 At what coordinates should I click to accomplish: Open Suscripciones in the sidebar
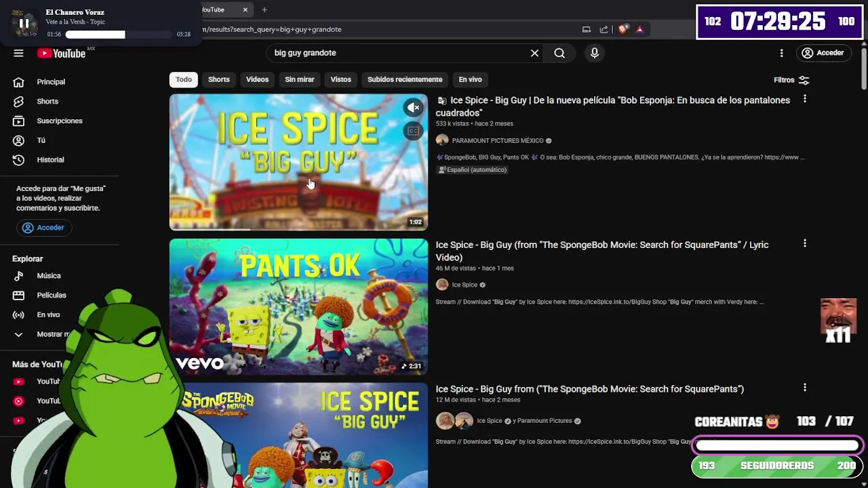[60, 121]
